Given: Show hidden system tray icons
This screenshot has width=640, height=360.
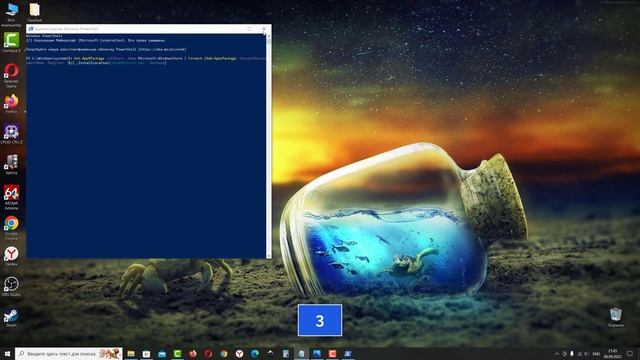Looking at the screenshot, I should pos(557,354).
